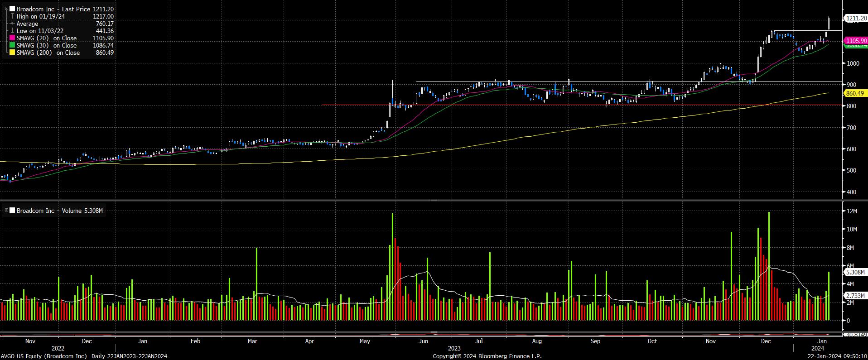This screenshot has width=868, height=360.
Task: Click the white swatch beside Broadcom Last Price
Action: [12, 9]
